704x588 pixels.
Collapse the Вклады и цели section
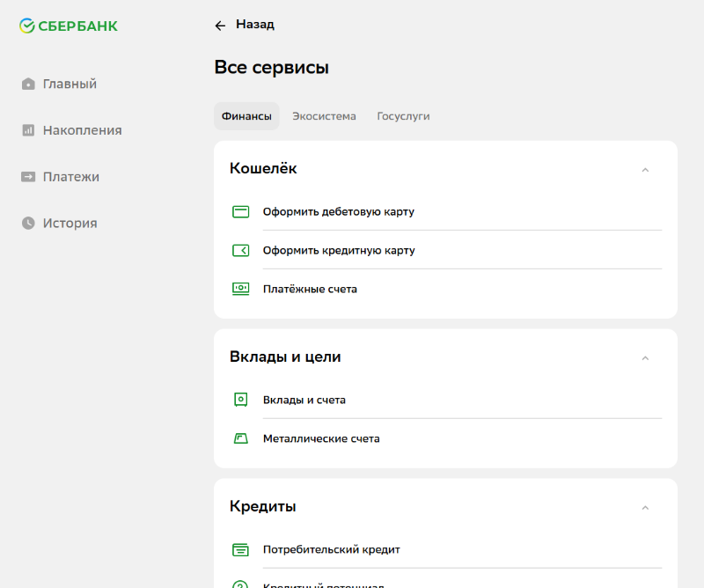pyautogui.click(x=645, y=357)
